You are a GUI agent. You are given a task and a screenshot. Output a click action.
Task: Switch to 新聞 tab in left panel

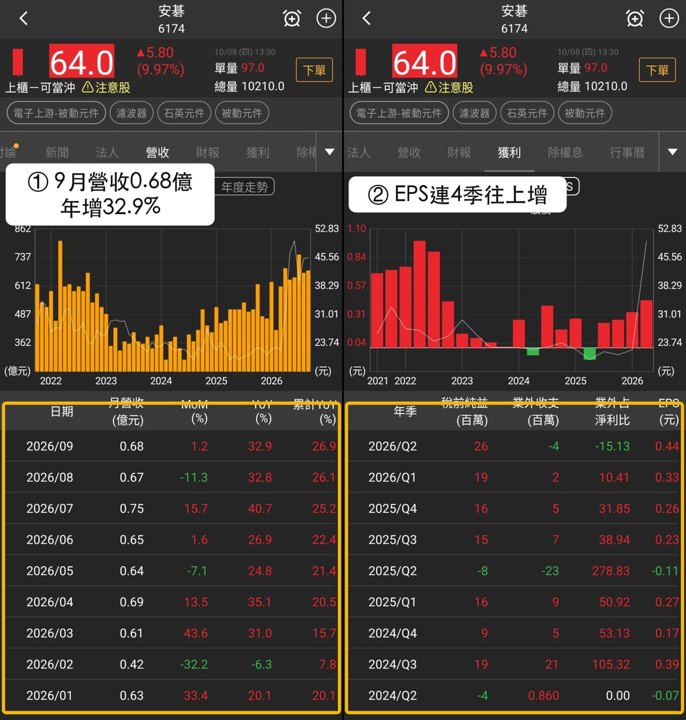(x=57, y=152)
